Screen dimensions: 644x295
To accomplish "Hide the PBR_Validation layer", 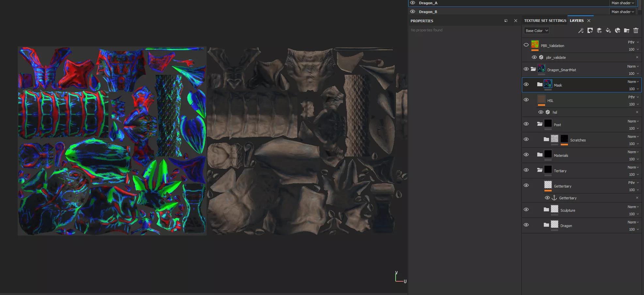I will [526, 45].
